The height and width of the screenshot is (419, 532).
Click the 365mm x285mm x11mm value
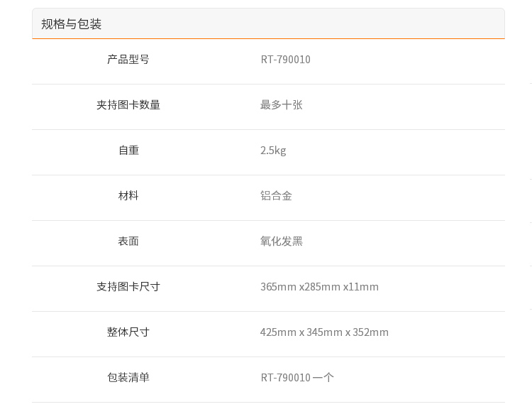click(319, 286)
